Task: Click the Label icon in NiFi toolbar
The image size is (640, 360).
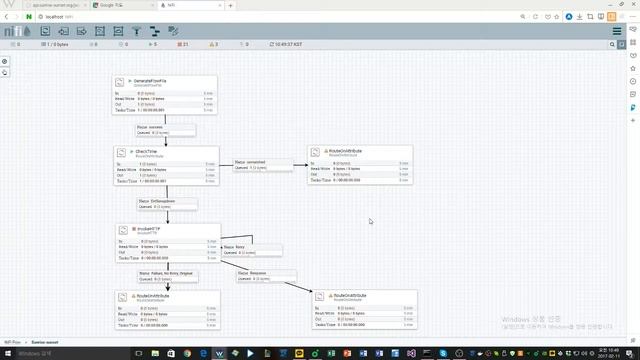Action: (173, 31)
